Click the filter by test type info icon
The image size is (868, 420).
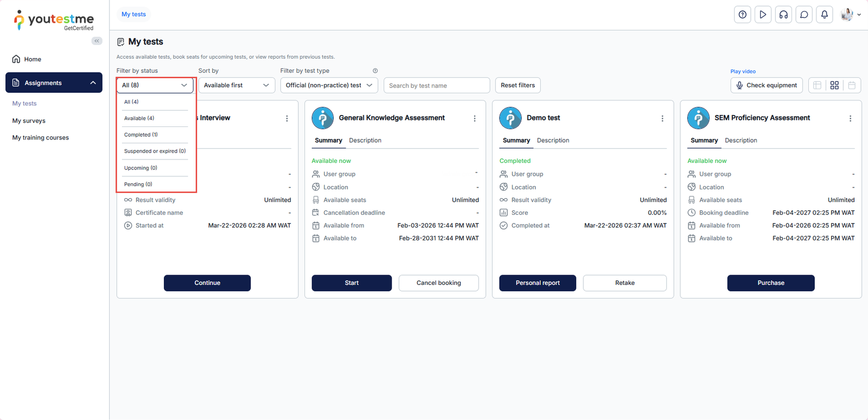point(375,71)
